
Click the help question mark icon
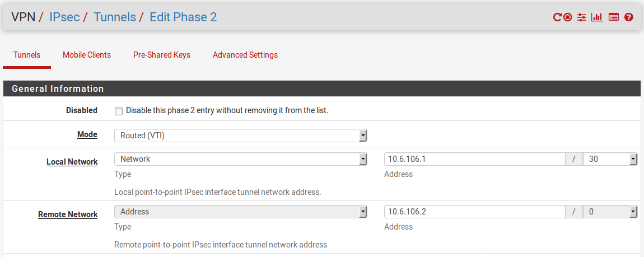point(628,17)
